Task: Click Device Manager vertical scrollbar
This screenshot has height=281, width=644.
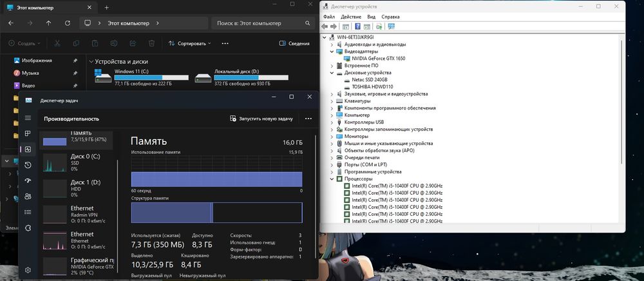Action: [622, 102]
